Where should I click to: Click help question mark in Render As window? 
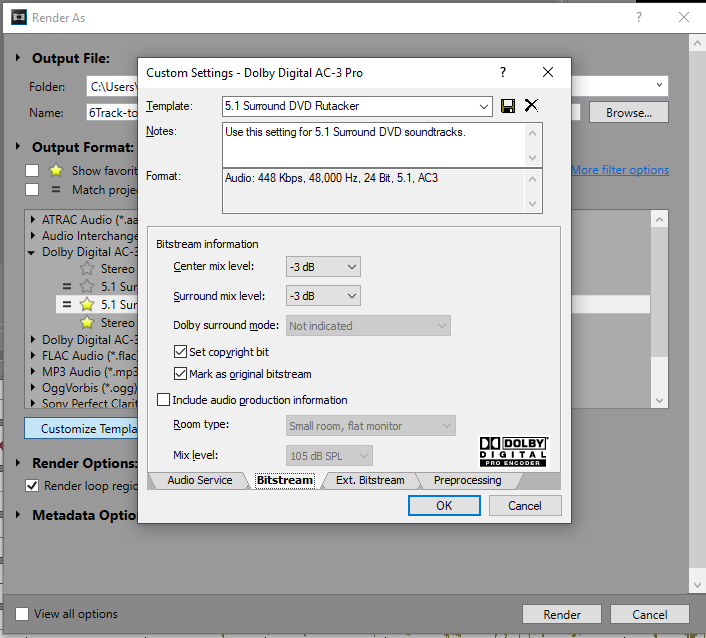(x=638, y=17)
